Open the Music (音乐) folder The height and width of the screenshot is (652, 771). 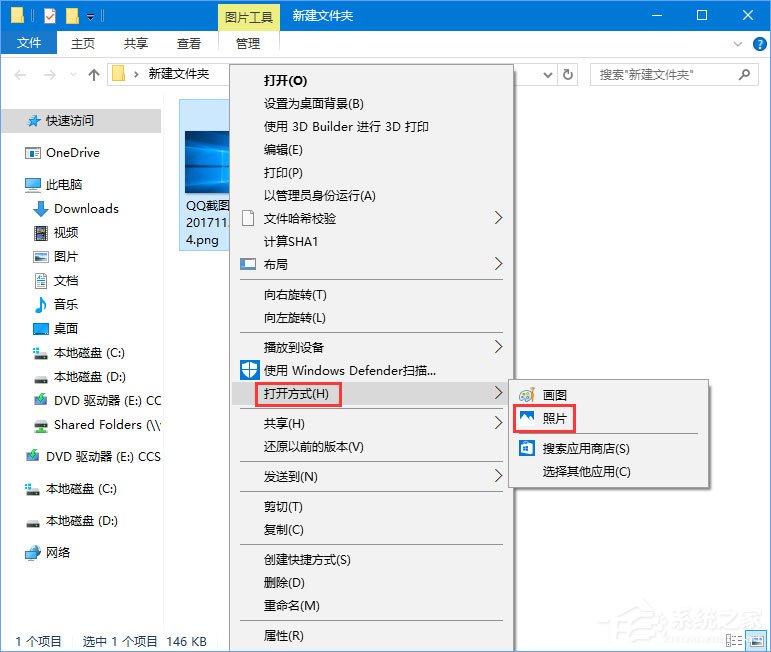(x=66, y=304)
